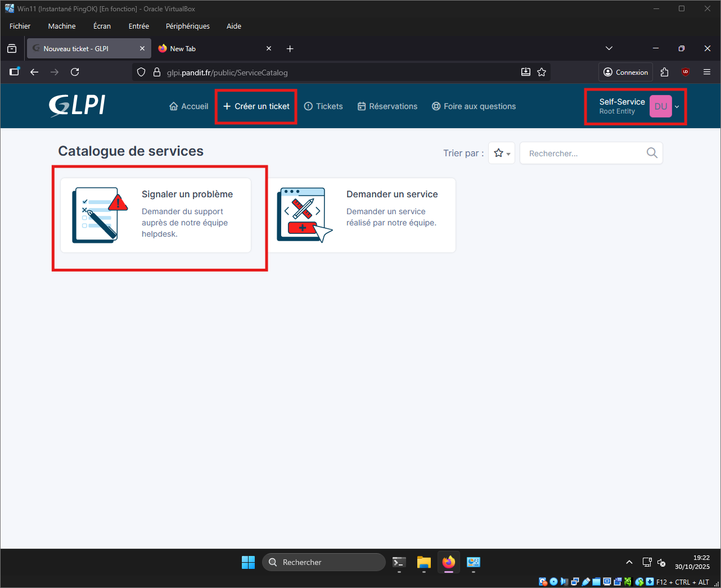This screenshot has height=588, width=721.
Task: Open the Trier par star dropdown
Action: click(x=501, y=153)
